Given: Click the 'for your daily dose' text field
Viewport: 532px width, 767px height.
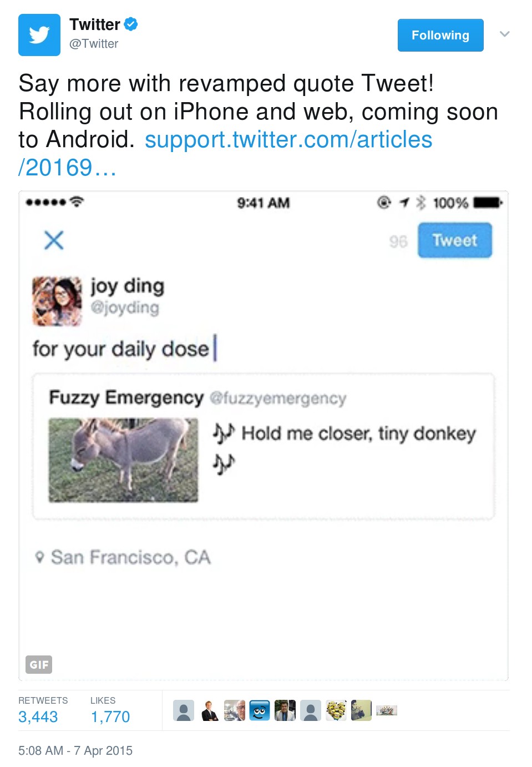Looking at the screenshot, I should click(121, 349).
